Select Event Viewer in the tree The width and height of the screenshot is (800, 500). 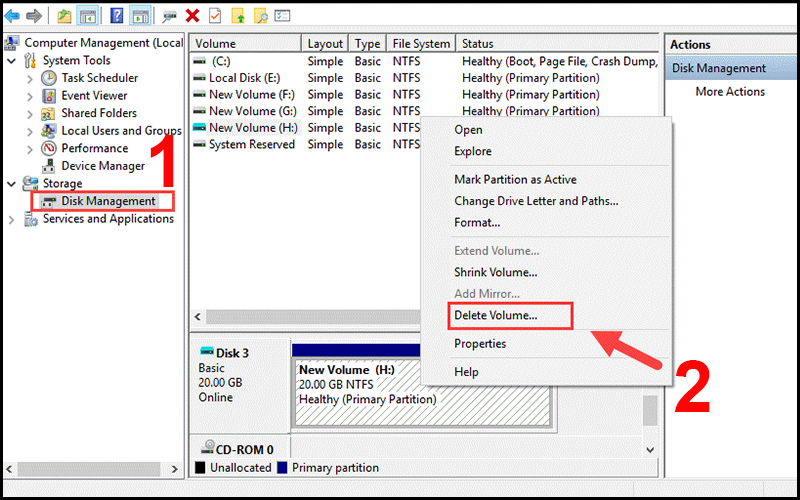point(94,96)
